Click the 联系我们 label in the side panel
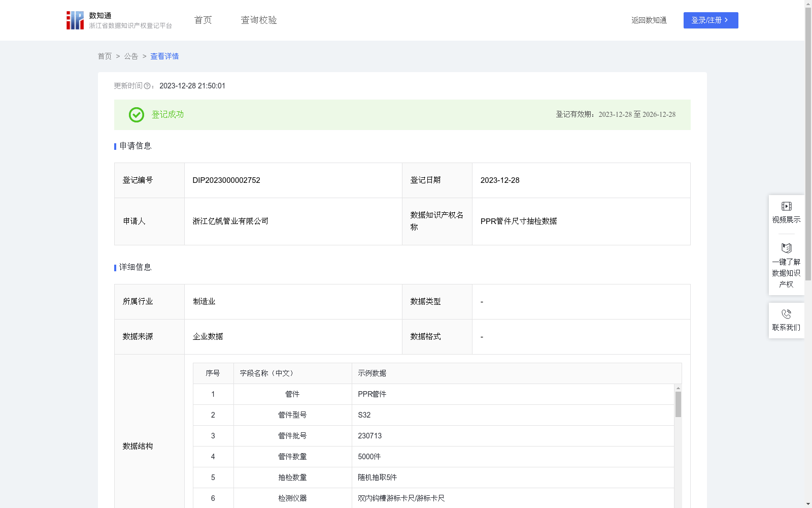Image resolution: width=812 pixels, height=508 pixels. pos(787,328)
